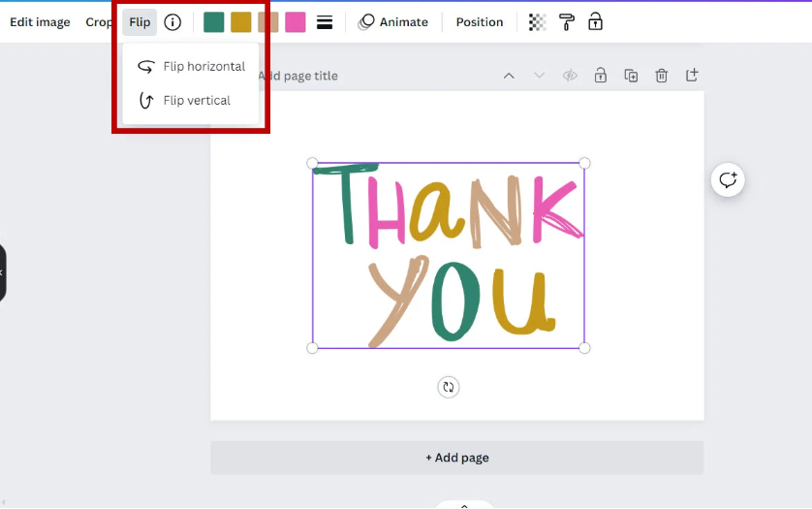Toggle the lock icon in top toolbar

(596, 22)
